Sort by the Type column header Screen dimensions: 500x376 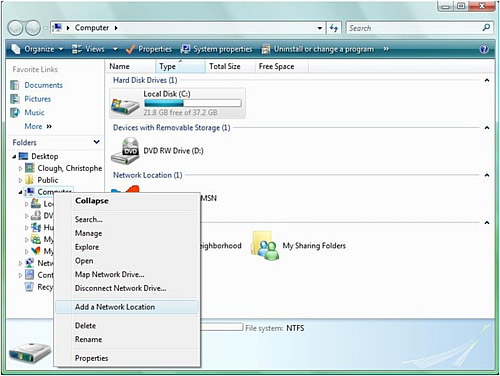click(180, 67)
